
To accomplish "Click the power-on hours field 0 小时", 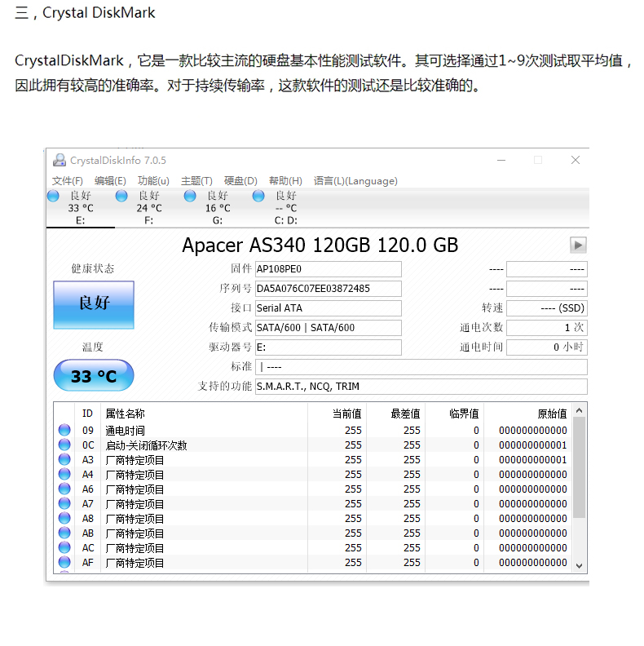I will pyautogui.click(x=547, y=347).
